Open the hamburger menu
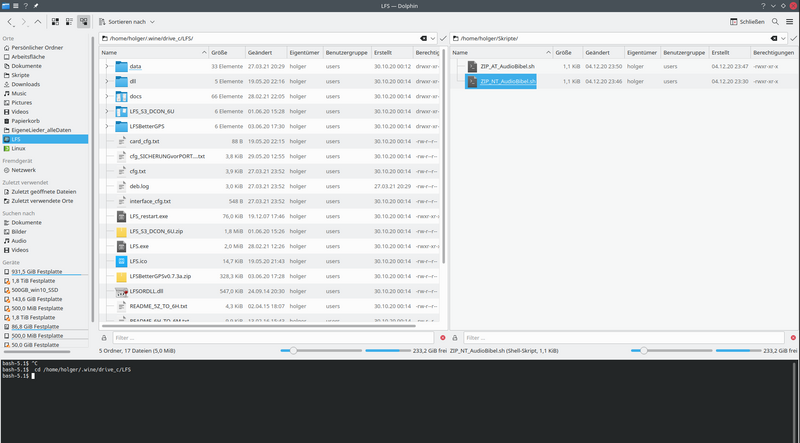 [791, 21]
